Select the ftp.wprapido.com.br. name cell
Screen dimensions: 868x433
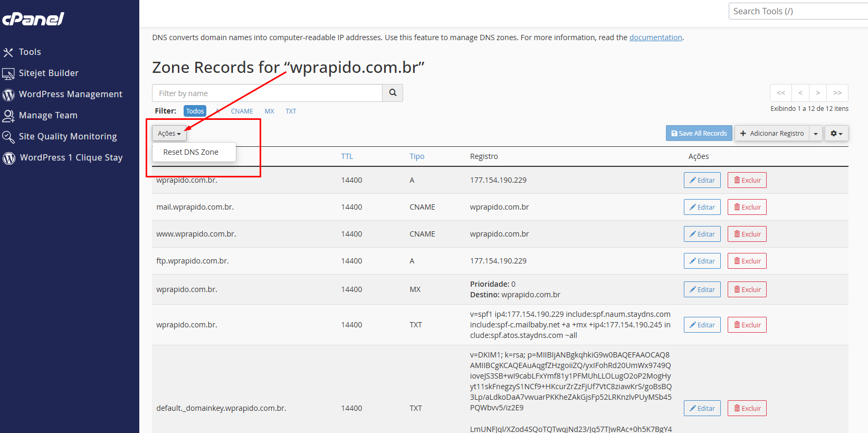192,261
